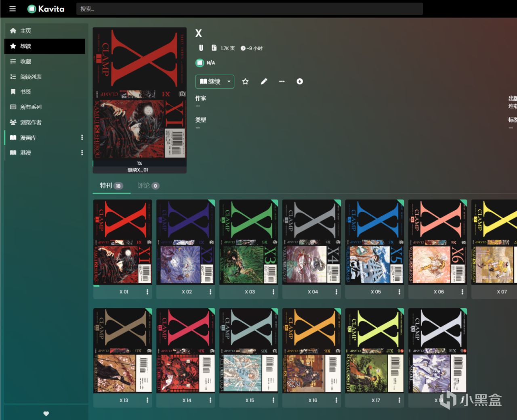Click the 作家 writer label
Screen dimensions: 517x420
201,98
